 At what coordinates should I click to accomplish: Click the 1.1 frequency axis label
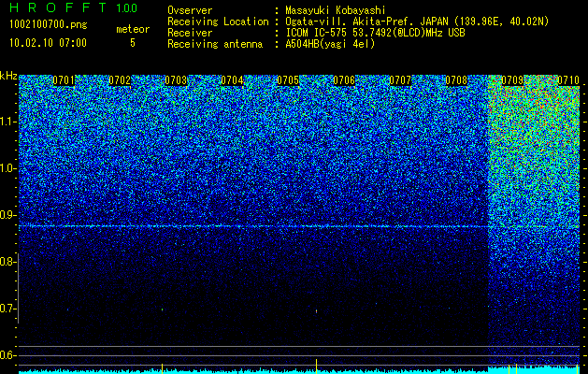click(x=8, y=122)
